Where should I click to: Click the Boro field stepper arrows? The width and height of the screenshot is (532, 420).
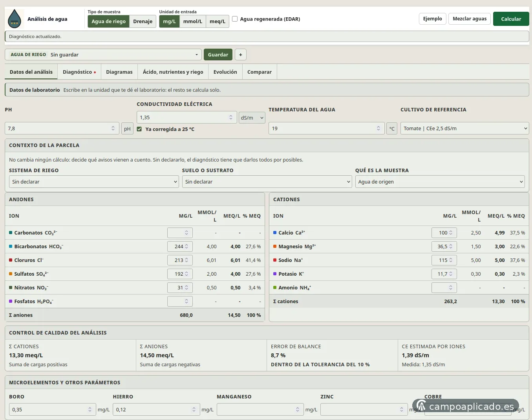[x=90, y=409]
